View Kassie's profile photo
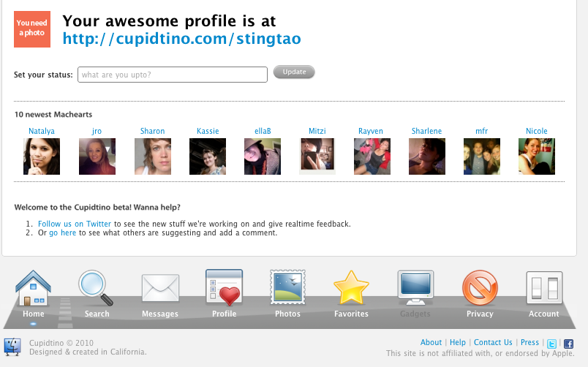The image size is (588, 367). point(208,156)
